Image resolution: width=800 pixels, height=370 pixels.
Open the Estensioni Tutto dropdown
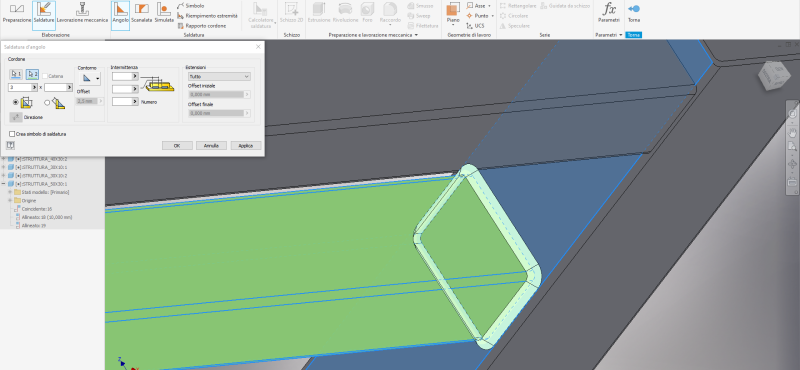219,77
